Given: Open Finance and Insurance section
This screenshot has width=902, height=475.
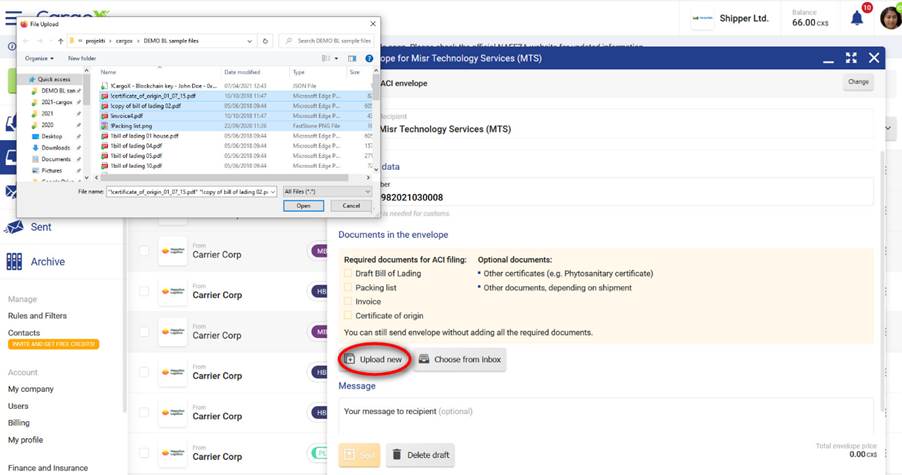Looking at the screenshot, I should pyautogui.click(x=48, y=468).
